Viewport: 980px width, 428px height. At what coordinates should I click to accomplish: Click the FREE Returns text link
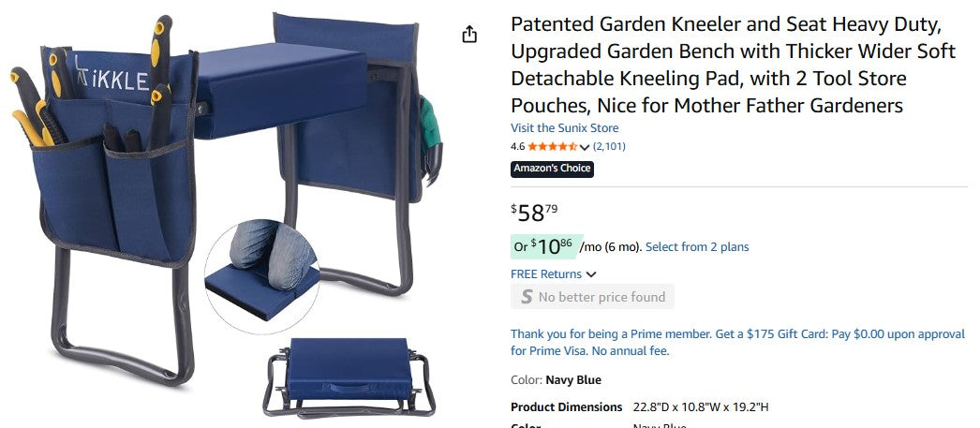545,274
